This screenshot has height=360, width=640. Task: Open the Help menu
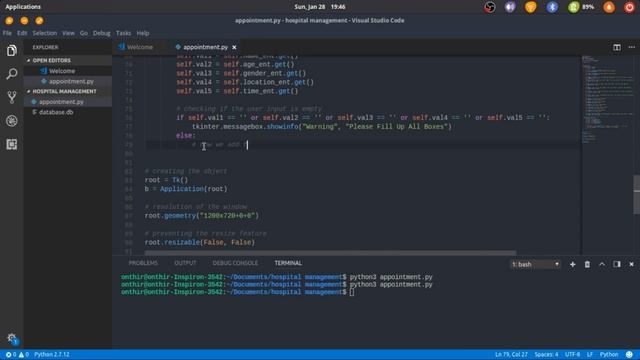[x=142, y=33]
